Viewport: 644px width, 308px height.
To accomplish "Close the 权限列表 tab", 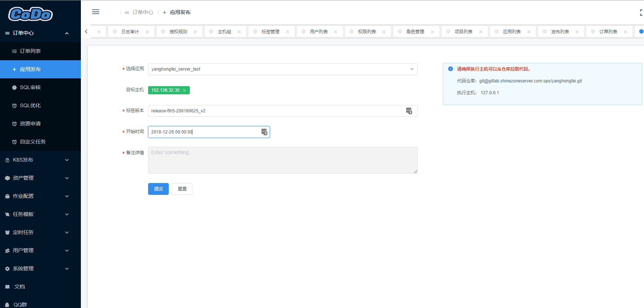I will click(x=384, y=32).
